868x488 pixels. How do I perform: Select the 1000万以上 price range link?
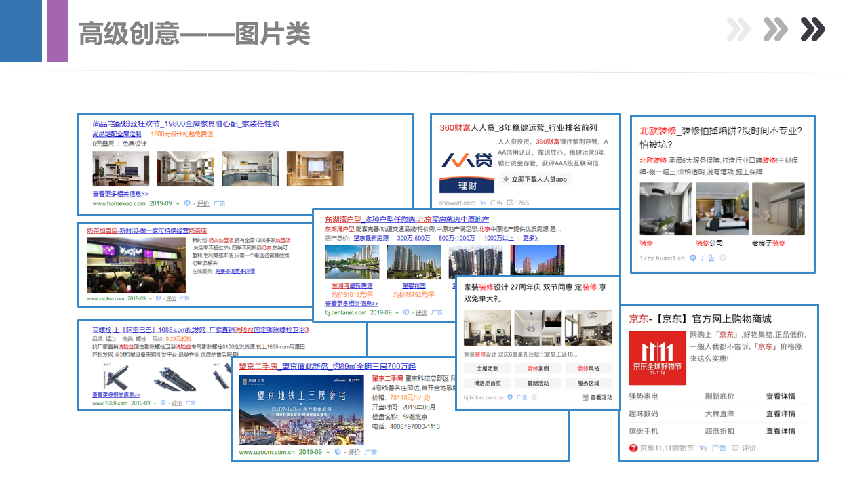click(x=498, y=238)
